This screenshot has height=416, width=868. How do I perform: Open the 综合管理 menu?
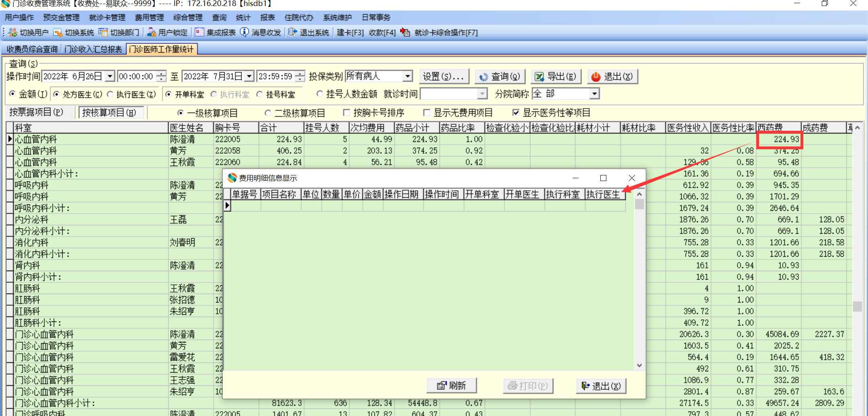point(188,17)
